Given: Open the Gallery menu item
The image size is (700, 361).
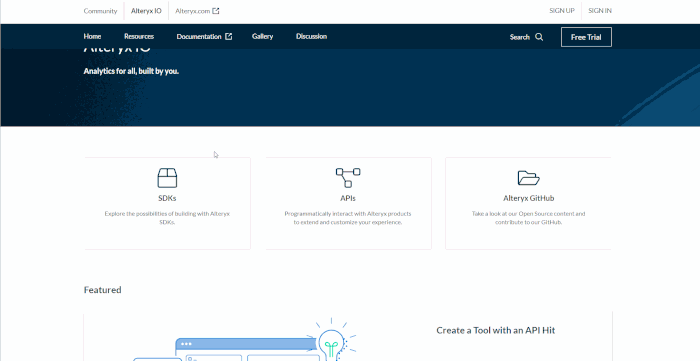Looking at the screenshot, I should tap(262, 37).
